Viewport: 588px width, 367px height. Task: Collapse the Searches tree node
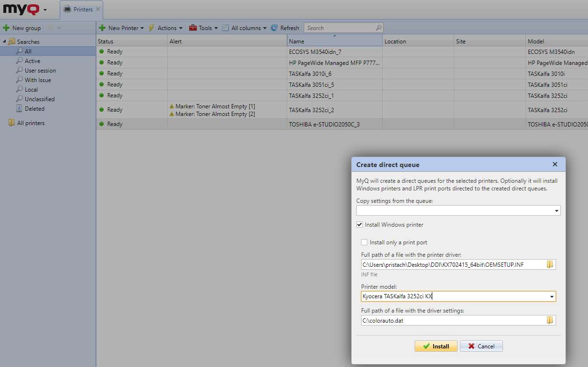(x=4, y=42)
